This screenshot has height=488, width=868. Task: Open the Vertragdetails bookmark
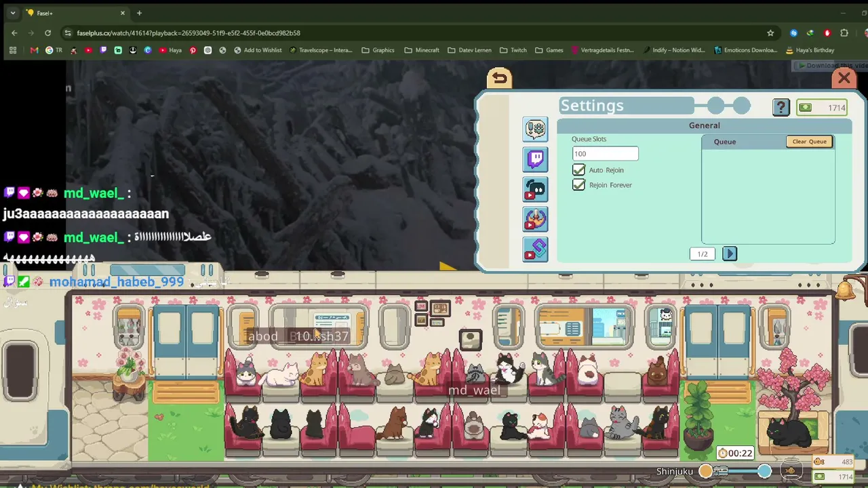602,50
